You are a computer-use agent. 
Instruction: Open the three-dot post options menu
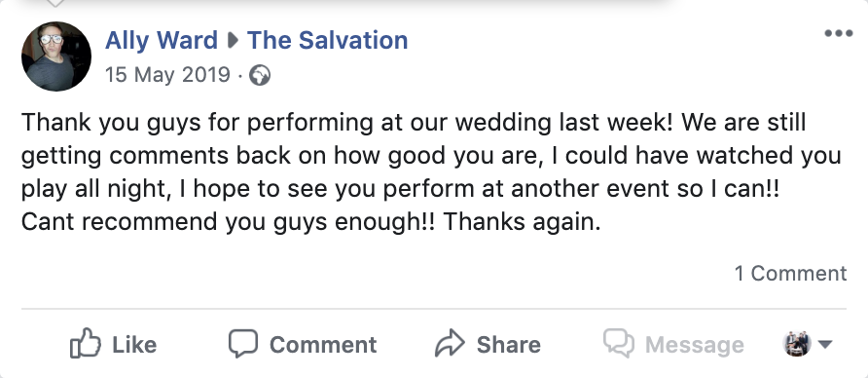coord(838,33)
